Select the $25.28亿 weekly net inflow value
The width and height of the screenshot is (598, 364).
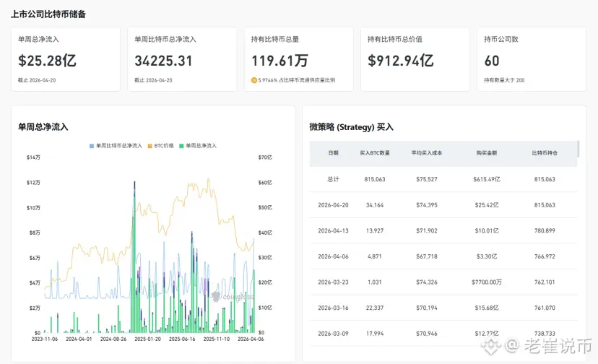pos(47,61)
